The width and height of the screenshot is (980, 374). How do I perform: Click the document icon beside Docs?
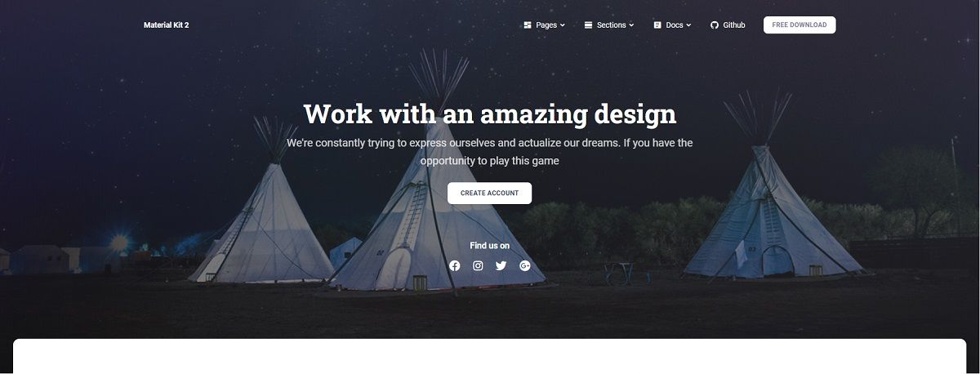pyautogui.click(x=657, y=25)
